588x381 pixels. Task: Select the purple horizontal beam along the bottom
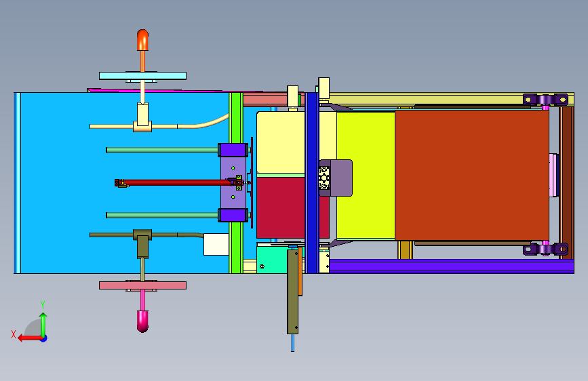(452, 266)
